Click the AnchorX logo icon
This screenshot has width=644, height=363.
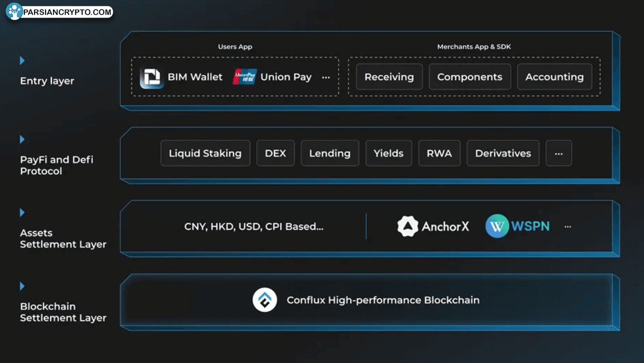pos(408,226)
